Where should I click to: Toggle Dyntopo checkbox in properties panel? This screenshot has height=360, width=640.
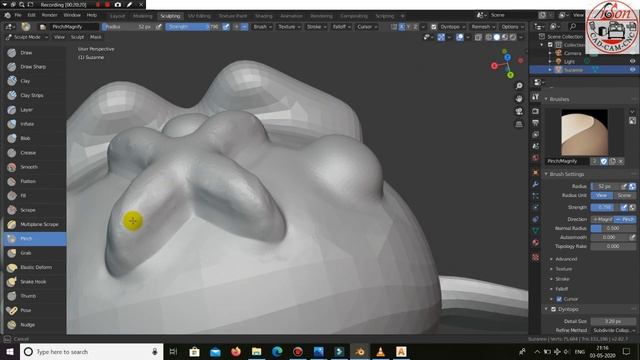pos(553,309)
